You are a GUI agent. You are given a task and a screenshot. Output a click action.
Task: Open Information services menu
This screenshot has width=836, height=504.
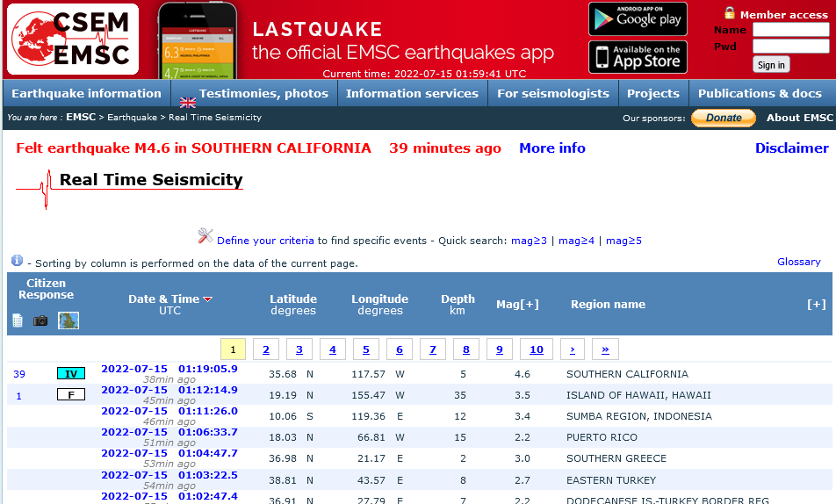[412, 93]
